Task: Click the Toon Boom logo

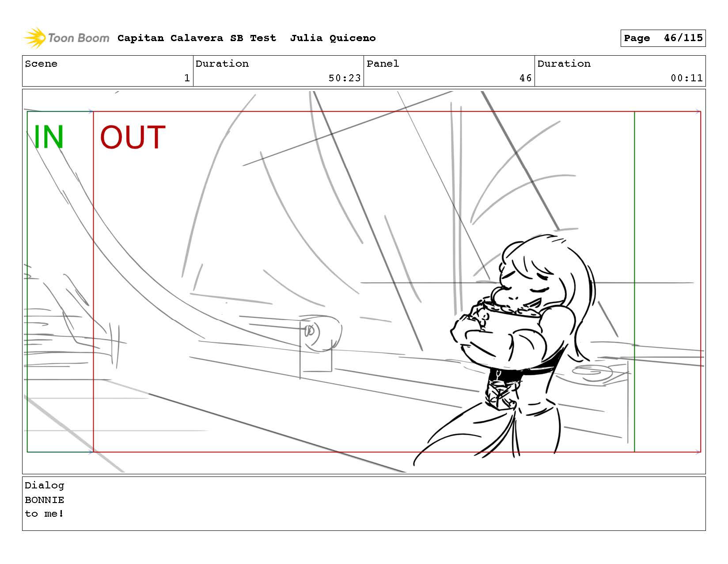Action: pos(66,38)
